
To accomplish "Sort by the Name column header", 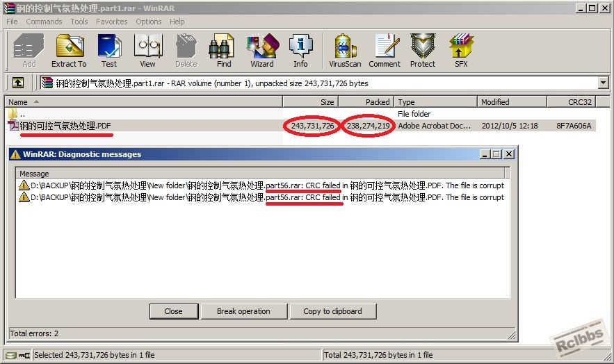I will [143, 102].
